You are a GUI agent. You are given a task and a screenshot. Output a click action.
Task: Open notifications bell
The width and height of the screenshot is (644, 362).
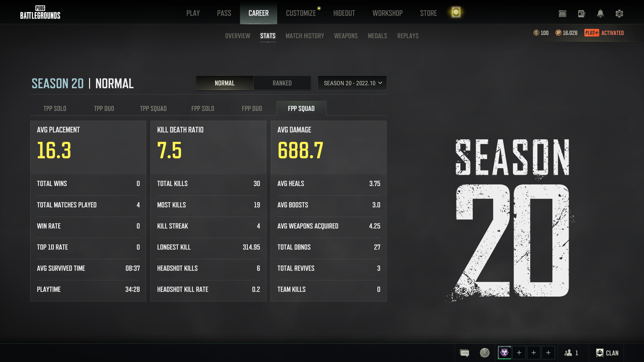[x=600, y=14]
